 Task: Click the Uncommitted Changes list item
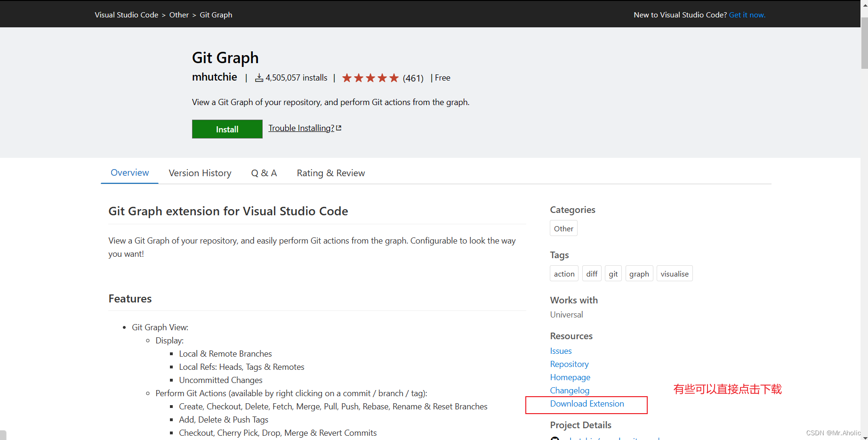point(221,380)
